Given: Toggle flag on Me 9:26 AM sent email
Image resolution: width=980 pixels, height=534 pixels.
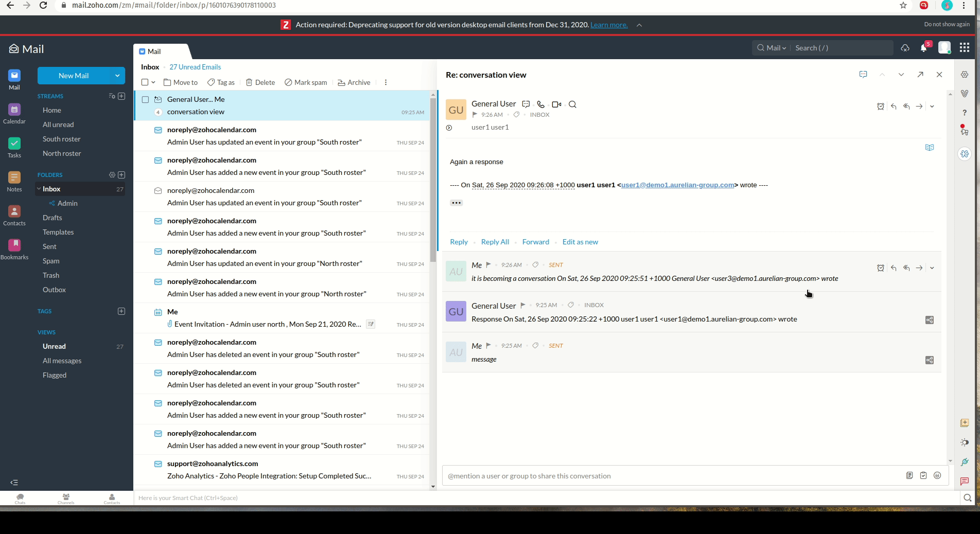Looking at the screenshot, I should point(488,265).
